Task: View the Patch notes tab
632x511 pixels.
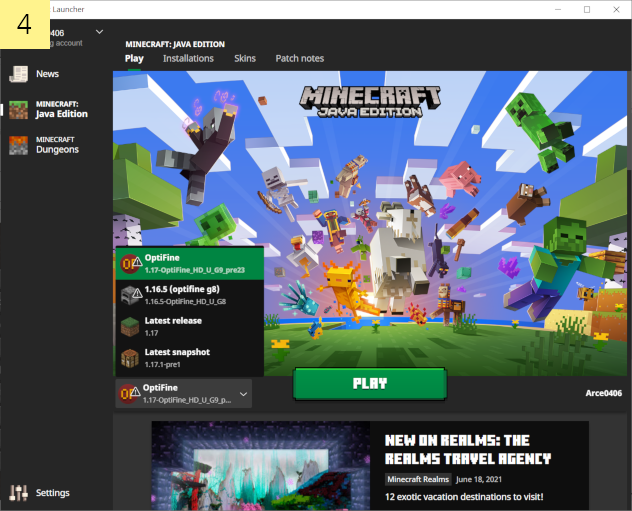Action: coord(299,58)
